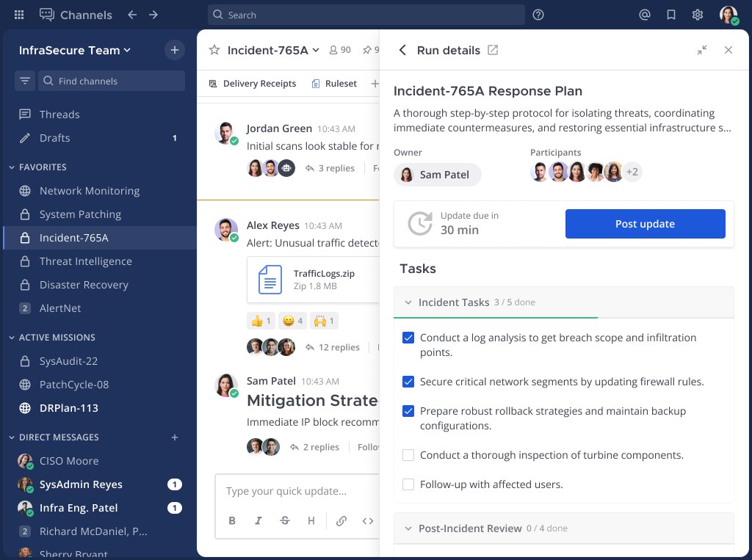752x560 pixels.
Task: Open the InfraSecure Team dropdown menu
Action: 75,50
